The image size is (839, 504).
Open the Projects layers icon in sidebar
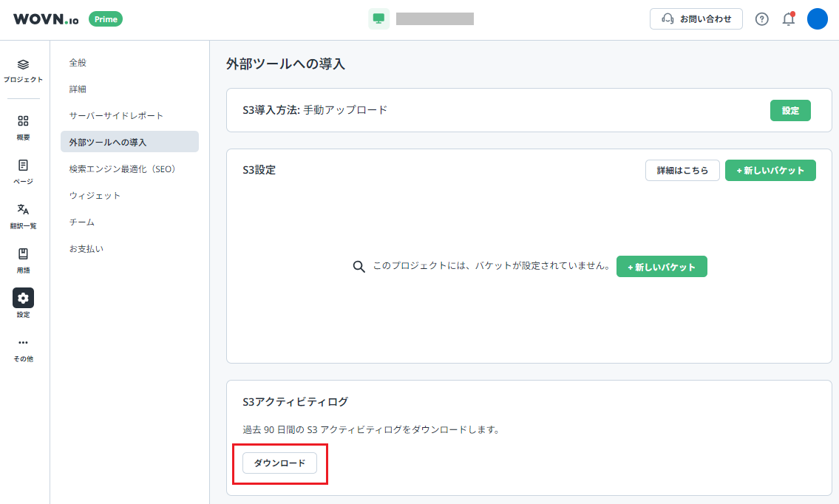click(24, 65)
